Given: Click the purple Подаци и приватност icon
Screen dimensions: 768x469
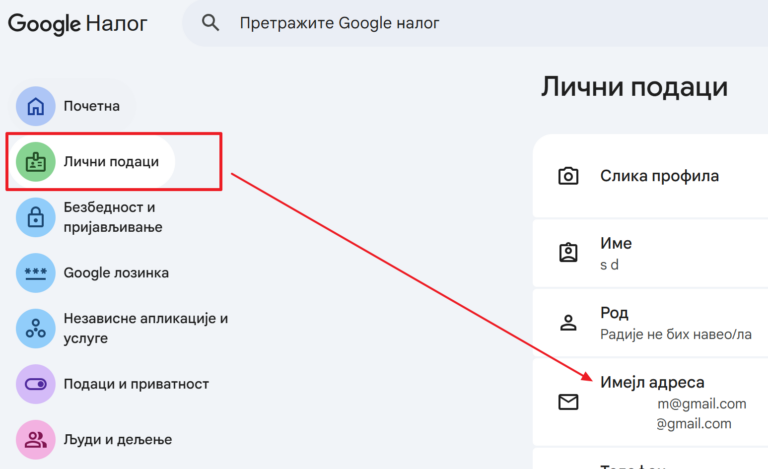Looking at the screenshot, I should pos(36,383).
